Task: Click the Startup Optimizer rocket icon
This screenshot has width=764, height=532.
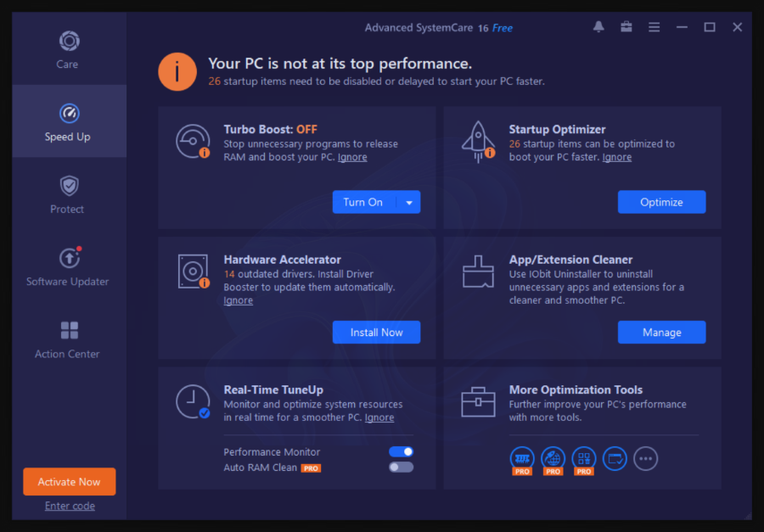Action: (x=478, y=141)
